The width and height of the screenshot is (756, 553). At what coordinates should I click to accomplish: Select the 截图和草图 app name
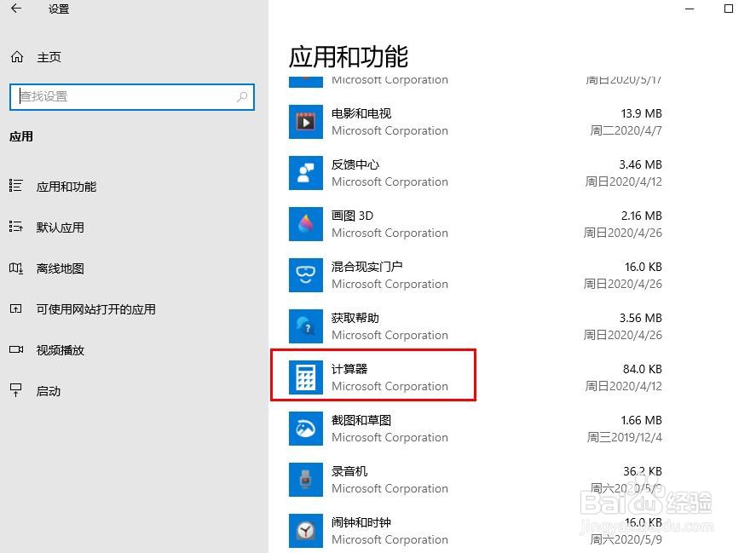pyautogui.click(x=361, y=420)
